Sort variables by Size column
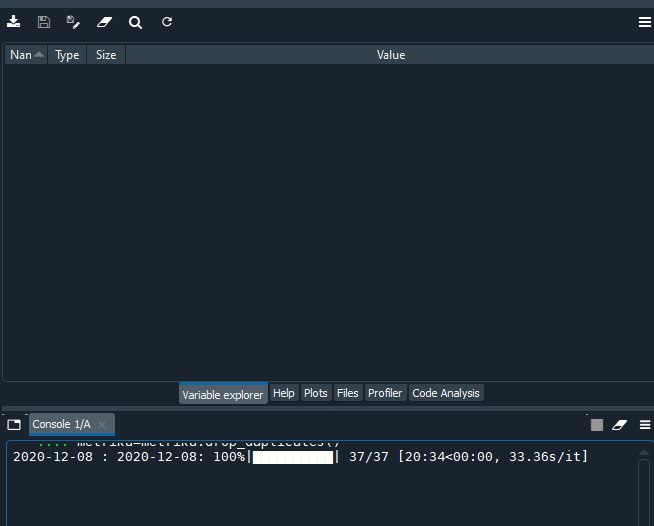The height and width of the screenshot is (526, 654). tap(106, 55)
